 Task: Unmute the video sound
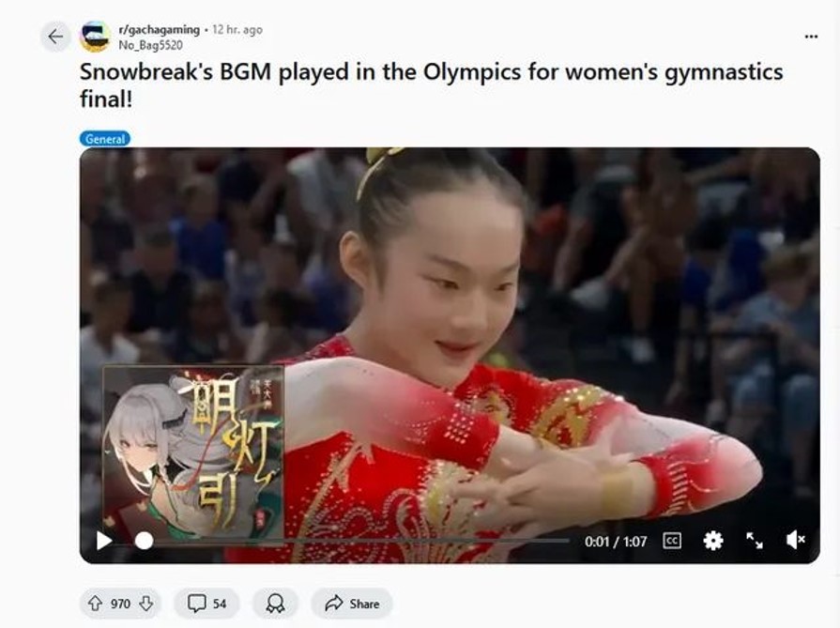(x=796, y=540)
